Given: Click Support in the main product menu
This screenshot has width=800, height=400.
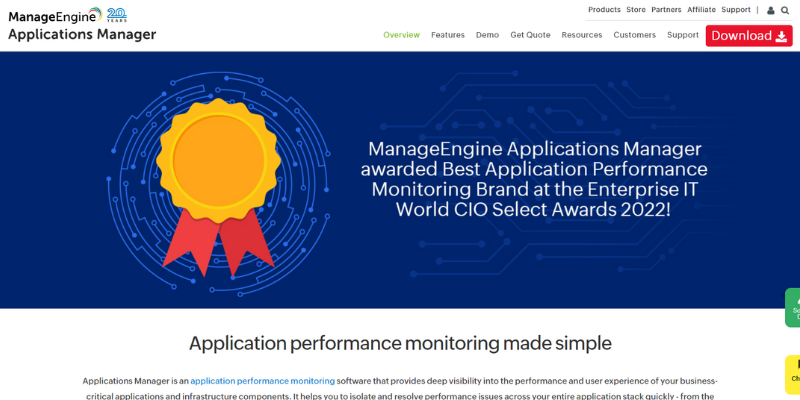Looking at the screenshot, I should [683, 35].
